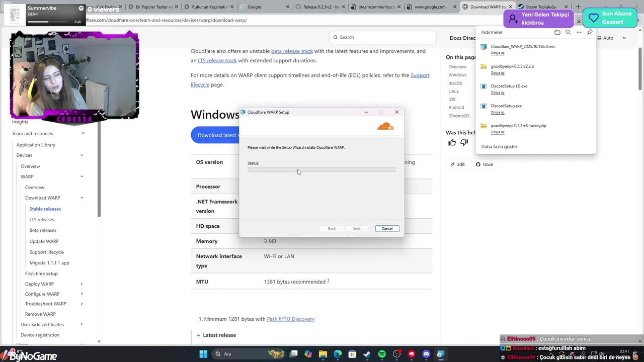644x362 pixels.
Task: Select Update WARP in the sidebar
Action: pyautogui.click(x=44, y=242)
